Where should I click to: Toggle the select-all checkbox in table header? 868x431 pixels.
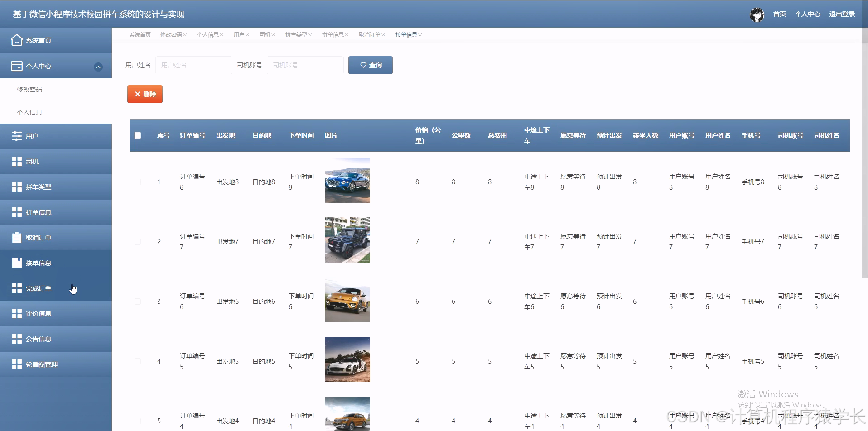point(138,135)
